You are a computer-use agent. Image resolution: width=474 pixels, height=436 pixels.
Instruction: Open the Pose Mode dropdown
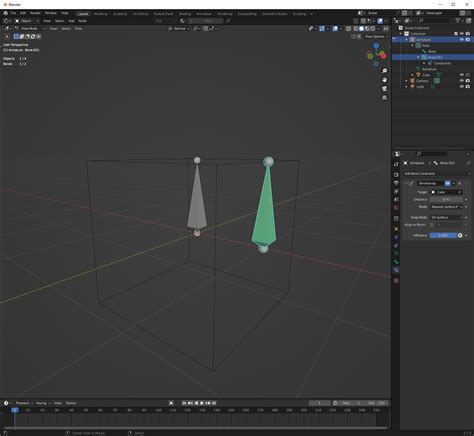coord(30,29)
